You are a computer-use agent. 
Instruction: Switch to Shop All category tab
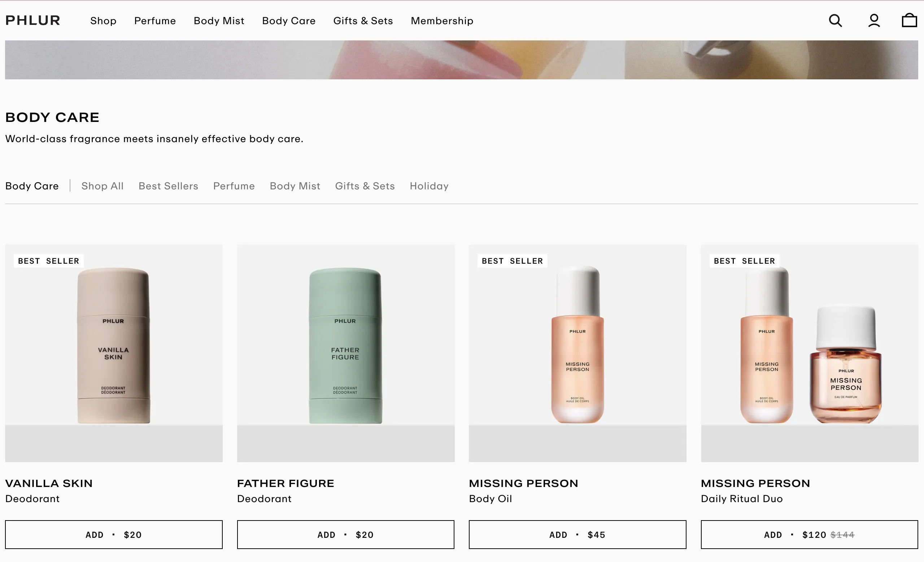103,186
